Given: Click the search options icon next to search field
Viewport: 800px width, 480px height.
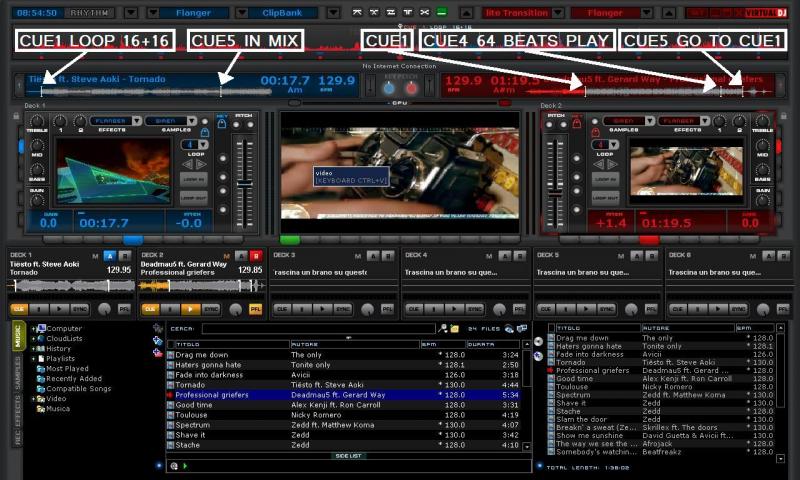Looking at the screenshot, I should tap(443, 329).
